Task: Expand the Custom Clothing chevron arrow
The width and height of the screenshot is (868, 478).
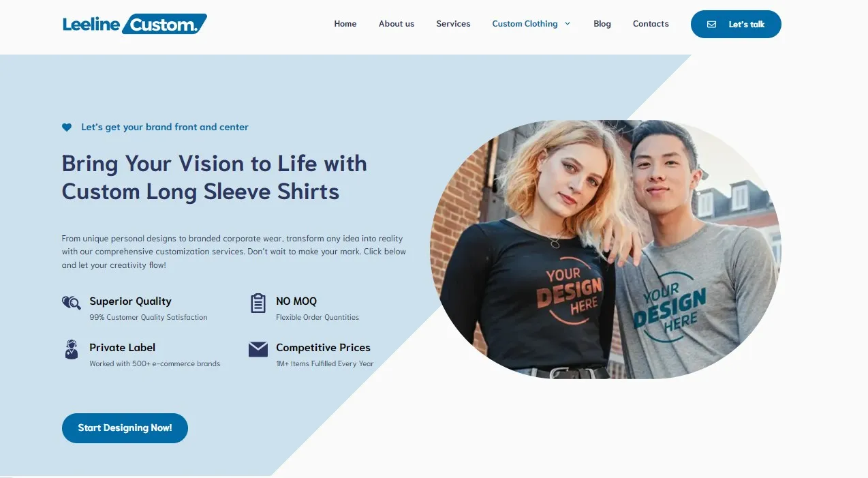Action: tap(568, 24)
